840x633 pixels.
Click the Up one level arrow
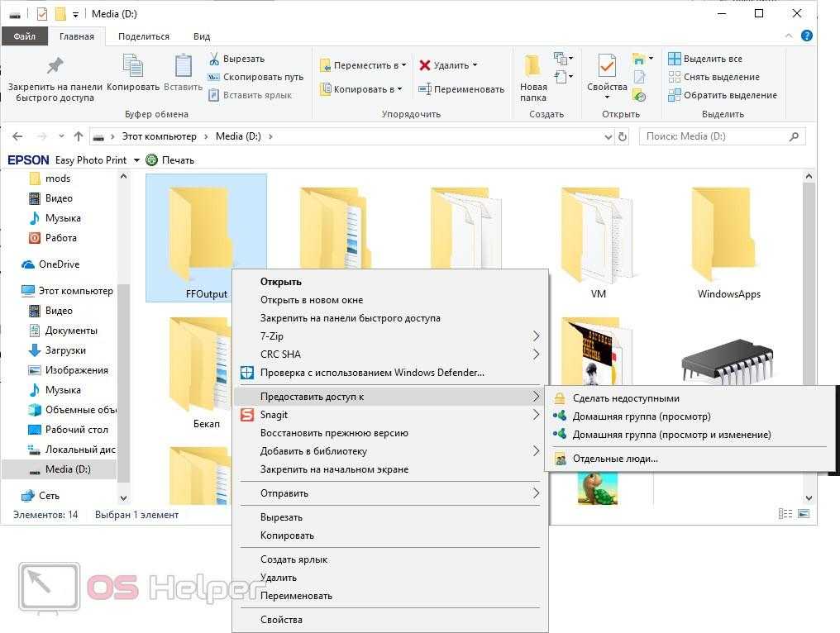click(79, 136)
